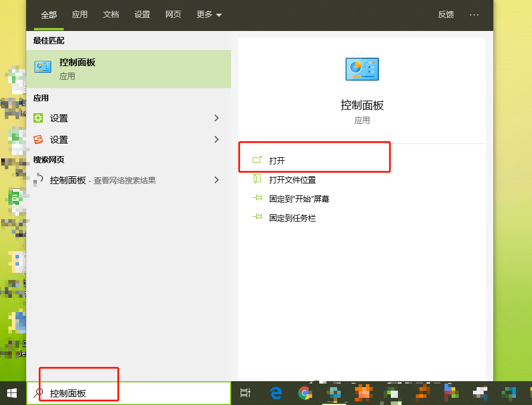Viewport: 532px width, 405px height.
Task: Click the 反馈 feedback link
Action: 446,15
